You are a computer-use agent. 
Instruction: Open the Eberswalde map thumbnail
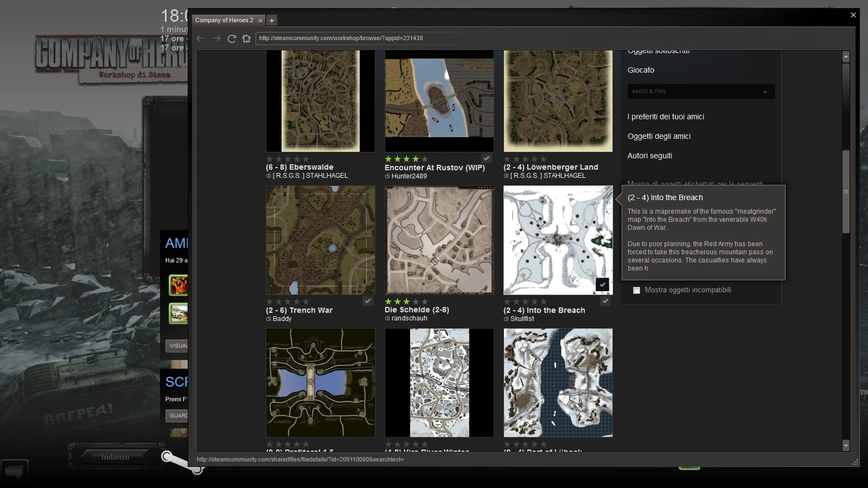point(321,101)
